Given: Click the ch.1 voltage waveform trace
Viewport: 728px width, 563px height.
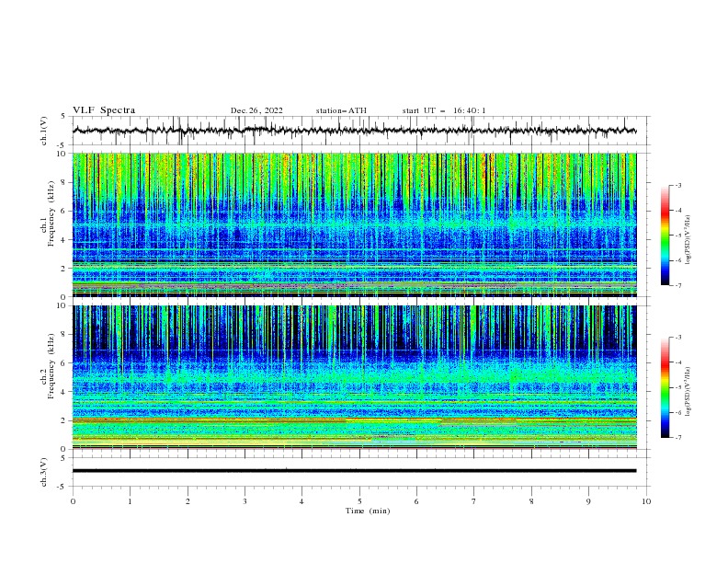Looking at the screenshot, I should (354, 131).
